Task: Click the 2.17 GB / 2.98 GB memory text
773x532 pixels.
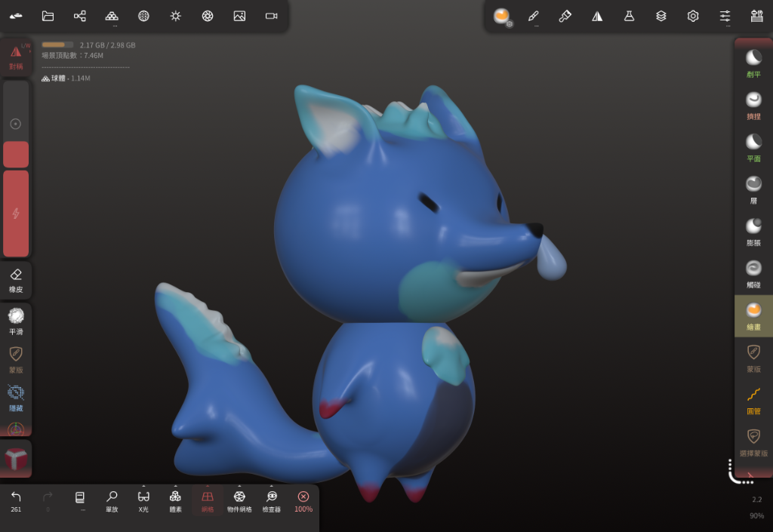Action: tap(107, 45)
